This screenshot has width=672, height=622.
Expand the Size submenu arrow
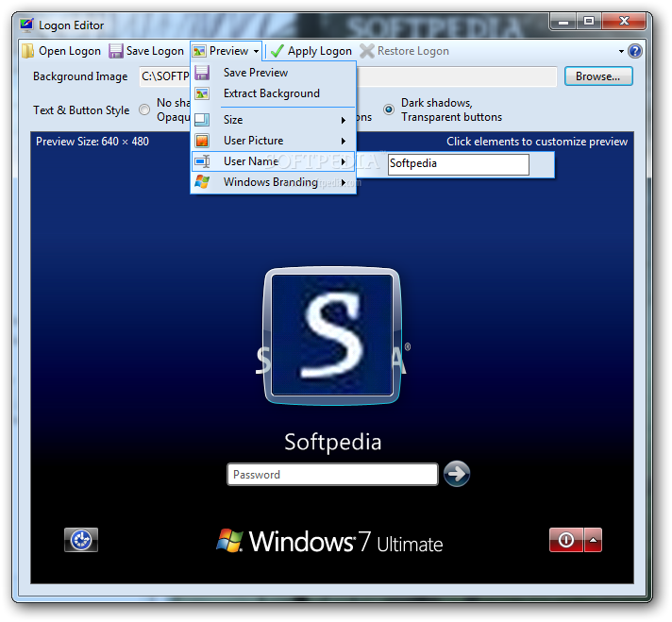[x=344, y=120]
